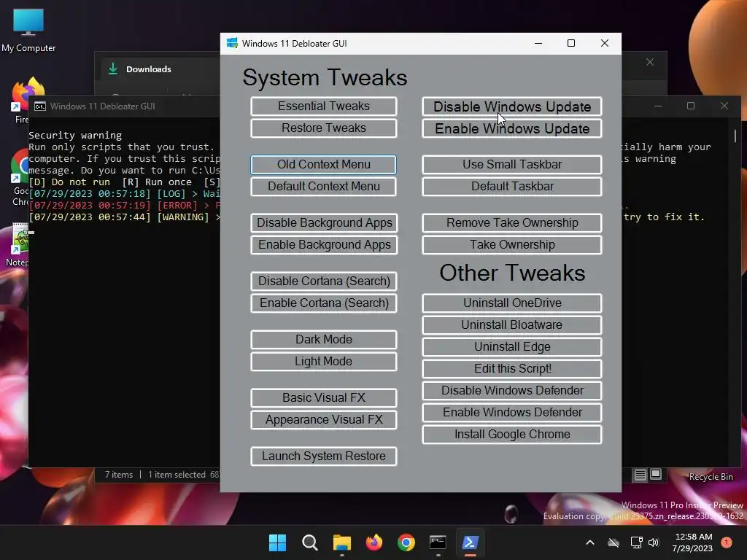Click Disable Windows Update
Image resolution: width=747 pixels, height=560 pixels.
pos(512,106)
